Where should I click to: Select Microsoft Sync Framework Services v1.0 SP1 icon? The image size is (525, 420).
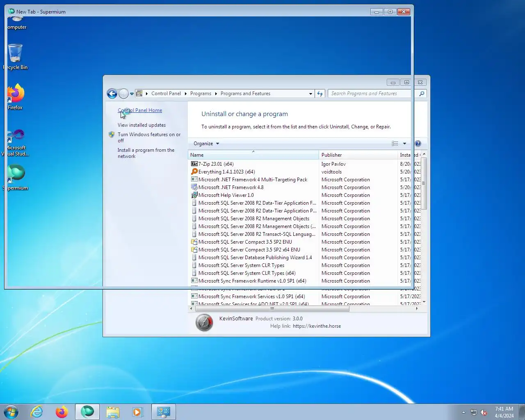tap(194, 296)
